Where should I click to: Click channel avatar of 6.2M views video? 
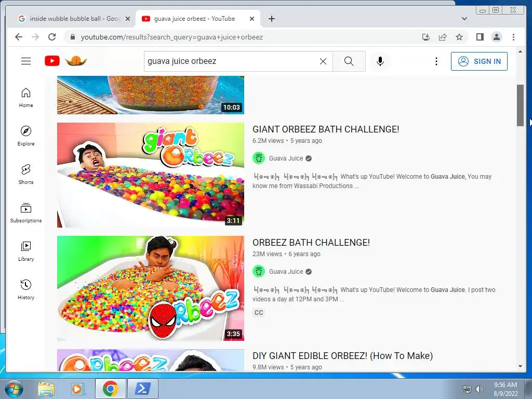point(259,158)
